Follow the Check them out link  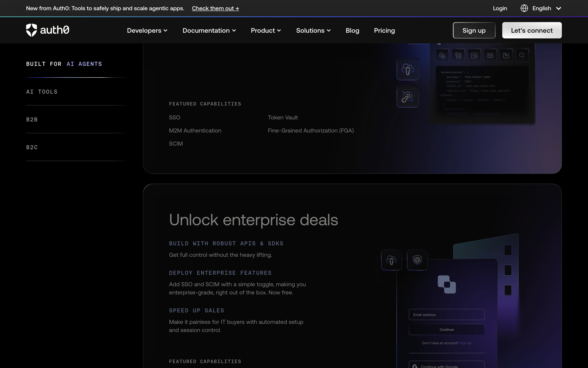point(215,8)
